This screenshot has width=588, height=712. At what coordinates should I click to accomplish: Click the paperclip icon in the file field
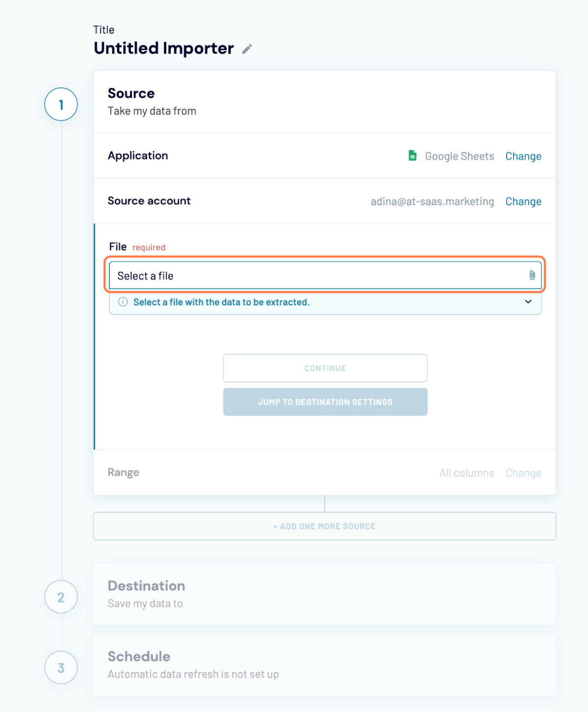click(532, 275)
